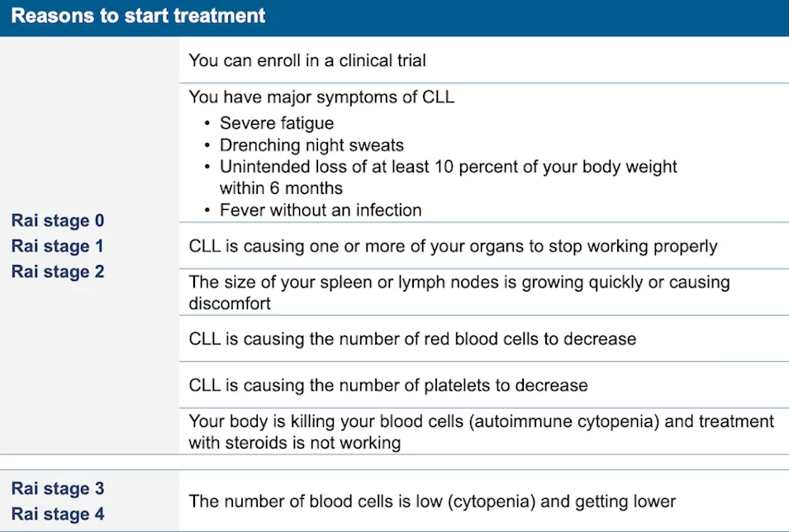Select the 'Rai stage 3' label
The height and width of the screenshot is (532, 789).
(x=58, y=488)
